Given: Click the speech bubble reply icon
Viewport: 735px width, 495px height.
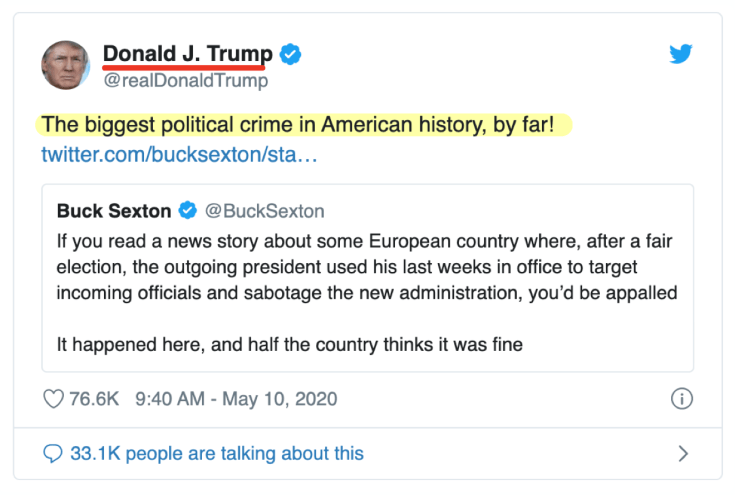Looking at the screenshot, I should [53, 453].
